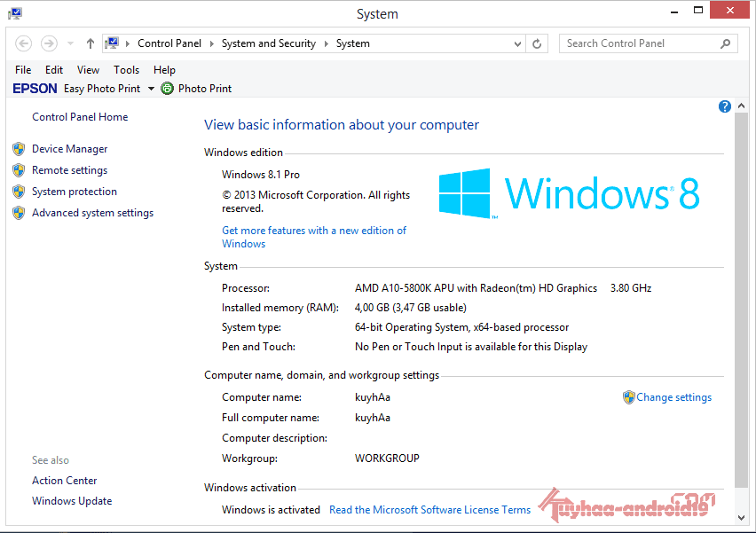Open Action Center

pyautogui.click(x=65, y=481)
